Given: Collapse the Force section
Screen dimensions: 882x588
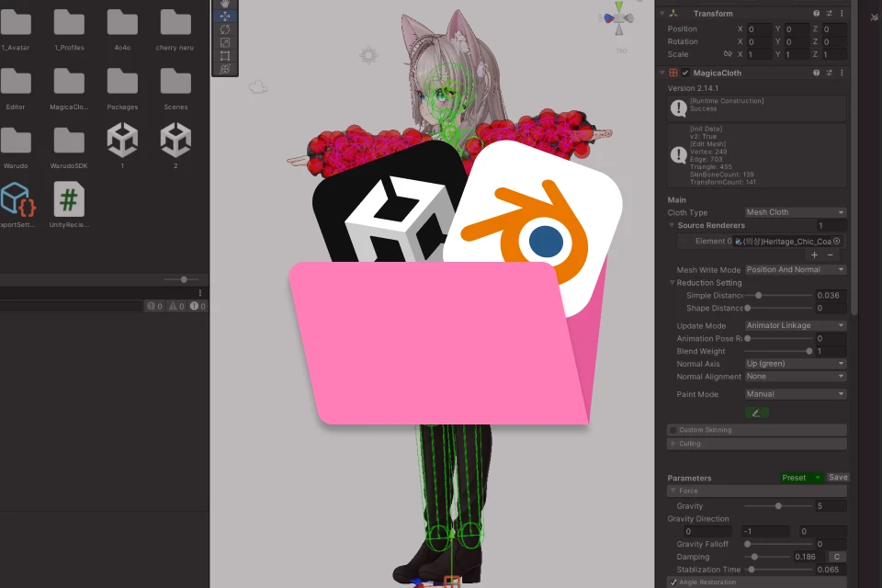Looking at the screenshot, I should (x=673, y=491).
